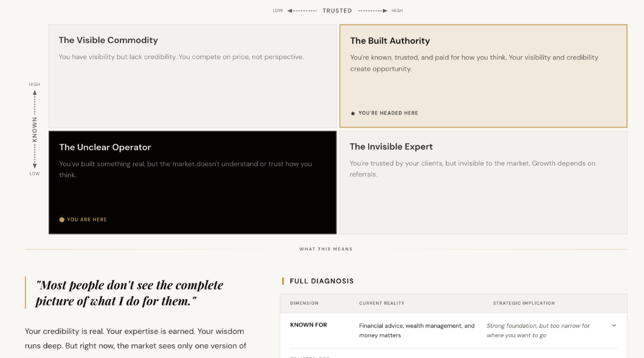Click the YOU'RE HEADED HERE label
Viewport: 644px width, 358px height.
(388, 113)
